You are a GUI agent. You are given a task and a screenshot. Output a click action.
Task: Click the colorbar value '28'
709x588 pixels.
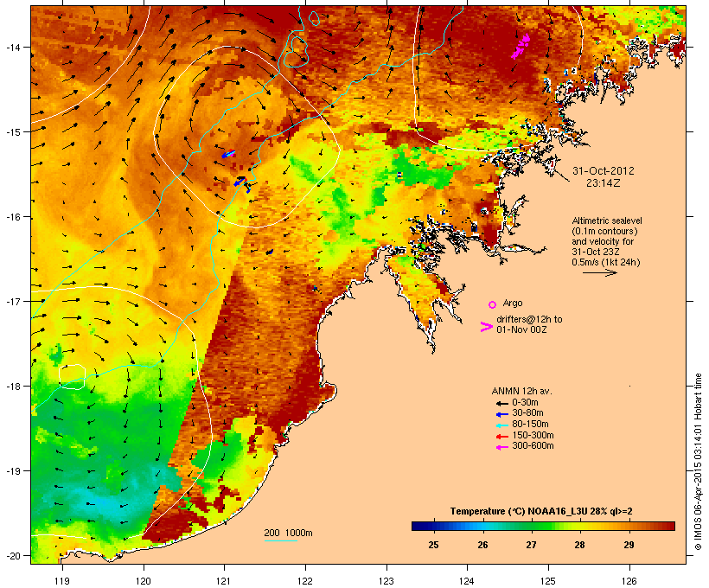579,545
